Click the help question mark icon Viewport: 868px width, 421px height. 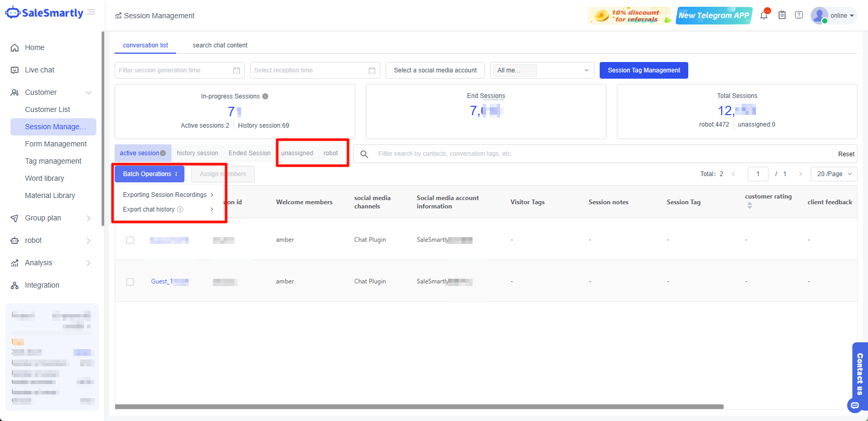799,16
